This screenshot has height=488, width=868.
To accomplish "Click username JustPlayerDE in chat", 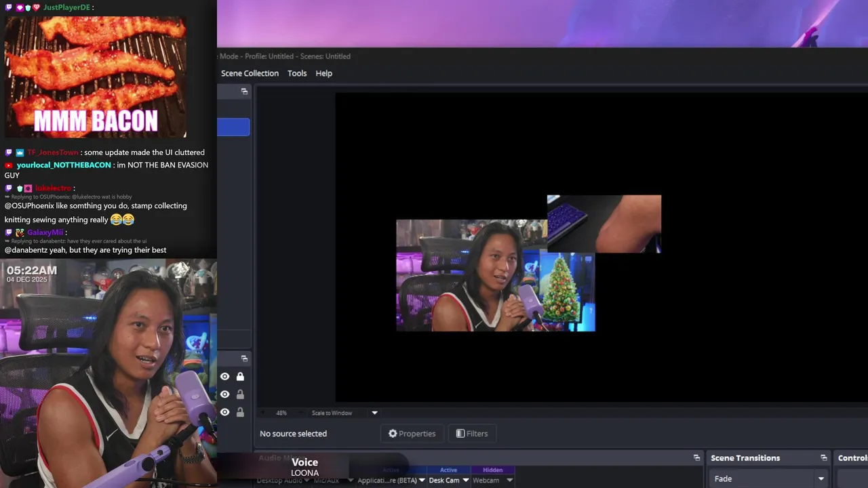I will coord(66,7).
